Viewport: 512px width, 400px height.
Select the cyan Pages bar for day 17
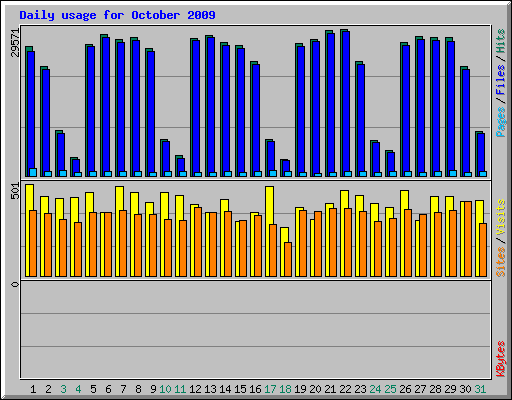coord(273,173)
